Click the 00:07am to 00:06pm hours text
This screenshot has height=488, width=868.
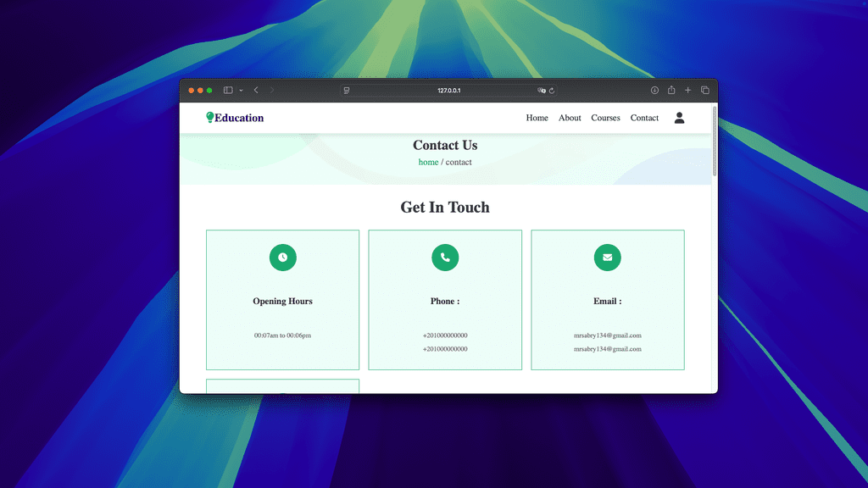pyautogui.click(x=283, y=335)
